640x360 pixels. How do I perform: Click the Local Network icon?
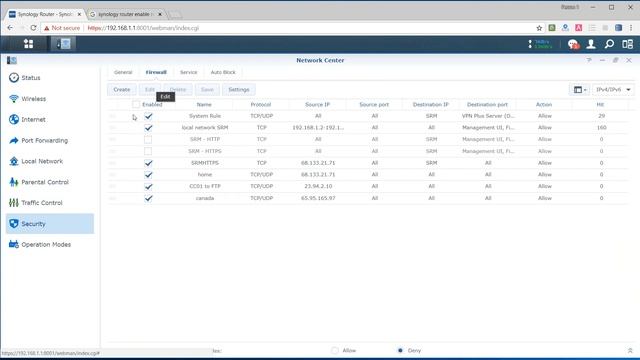tap(14, 161)
